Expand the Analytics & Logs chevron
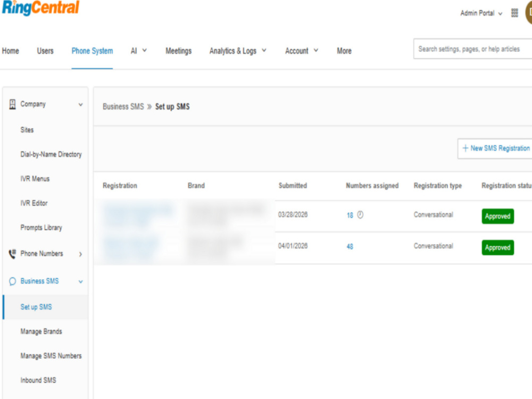Viewport: 532px width, 399px height. [x=264, y=51]
